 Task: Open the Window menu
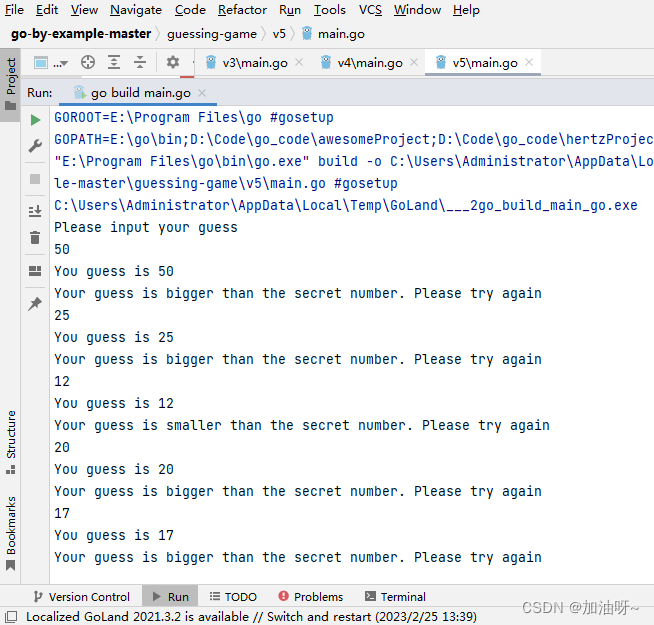(x=418, y=10)
